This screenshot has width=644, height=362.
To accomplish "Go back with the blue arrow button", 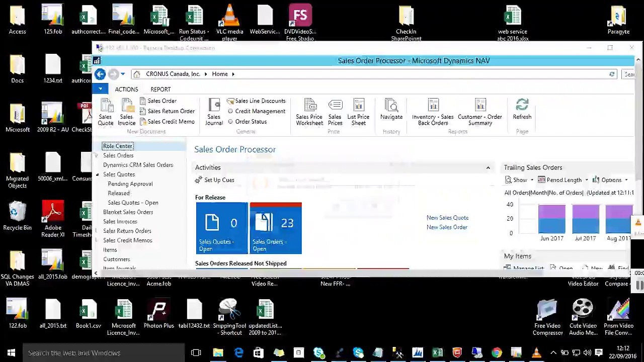I will point(100,74).
